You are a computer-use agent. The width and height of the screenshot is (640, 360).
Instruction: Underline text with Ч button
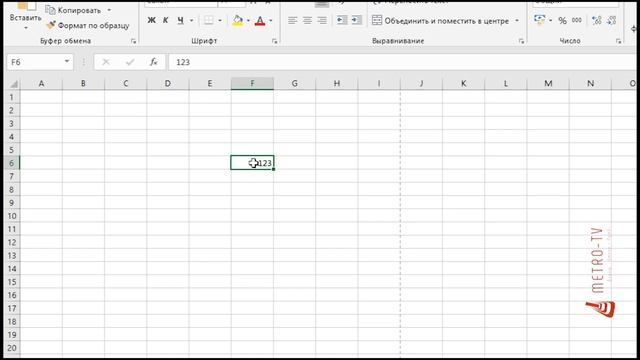pyautogui.click(x=180, y=20)
